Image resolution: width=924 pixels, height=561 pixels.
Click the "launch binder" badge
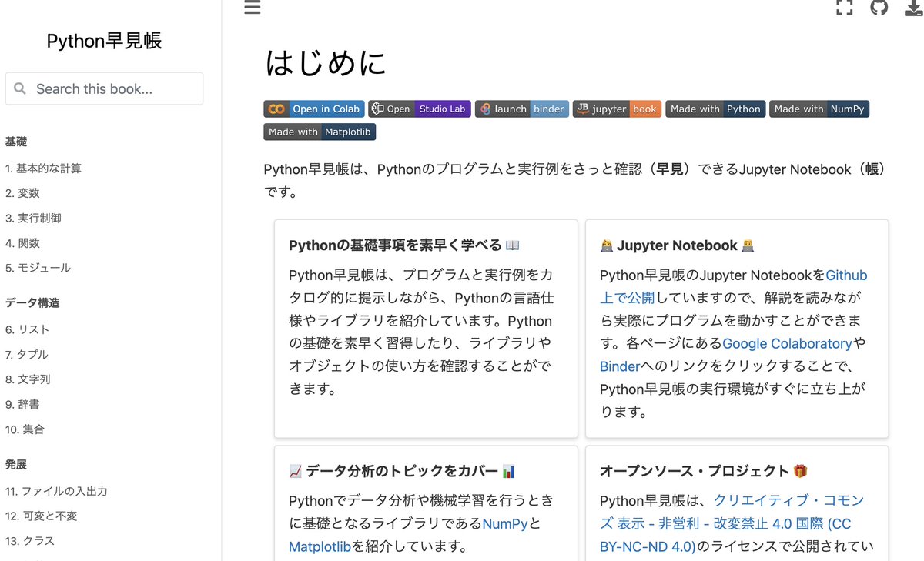pyautogui.click(x=521, y=109)
